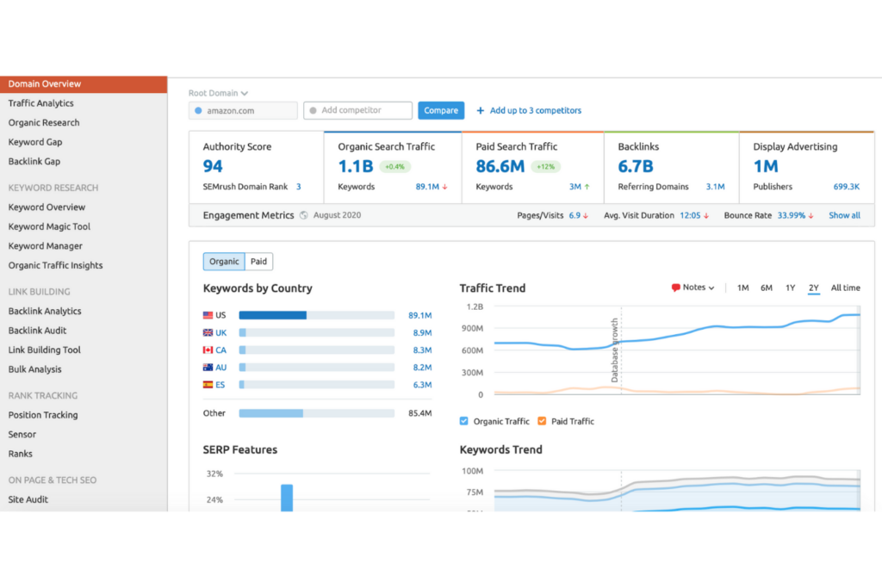Select the 1M time range tab
Screen dimensions: 882x588
742,288
